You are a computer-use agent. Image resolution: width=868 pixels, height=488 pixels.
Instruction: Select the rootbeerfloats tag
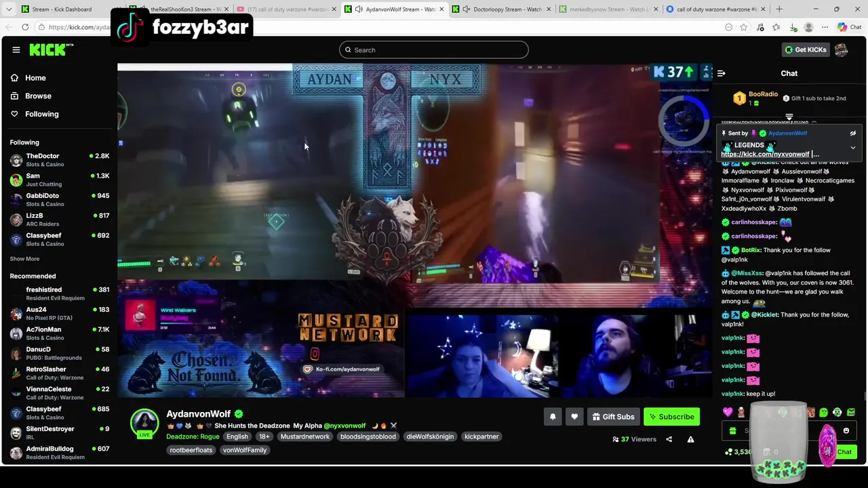click(191, 450)
